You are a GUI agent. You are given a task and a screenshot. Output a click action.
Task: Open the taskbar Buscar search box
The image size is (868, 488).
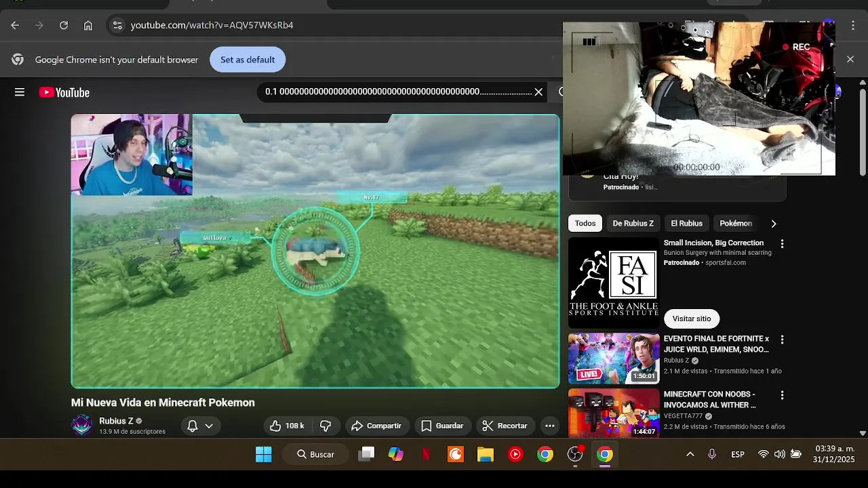[x=316, y=454]
